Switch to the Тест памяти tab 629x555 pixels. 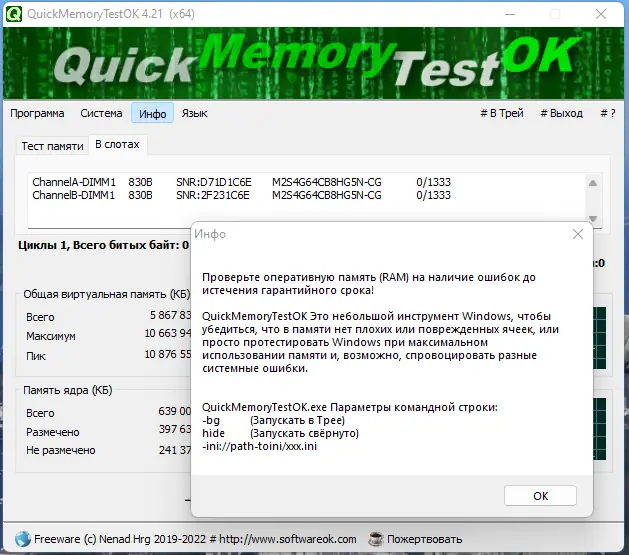[53, 146]
